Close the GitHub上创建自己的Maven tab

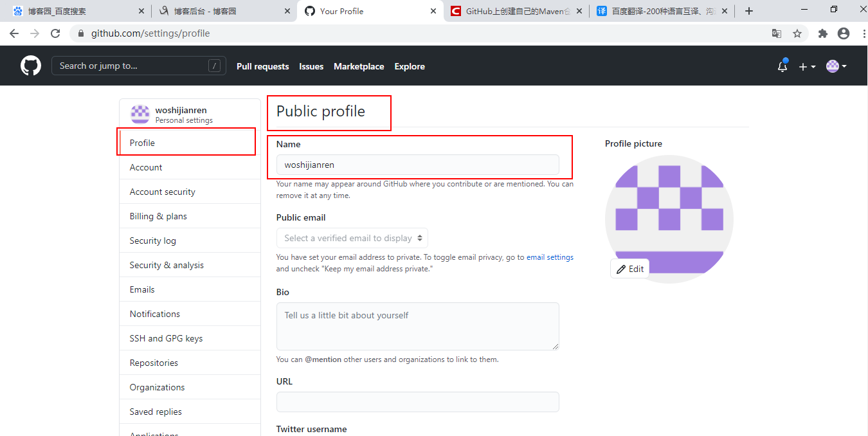click(579, 11)
